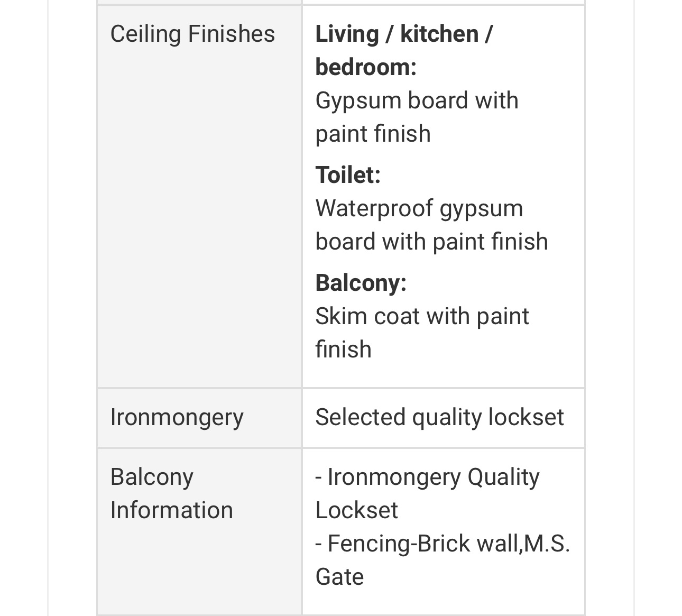Click the Balcony Information row label

[x=171, y=493]
